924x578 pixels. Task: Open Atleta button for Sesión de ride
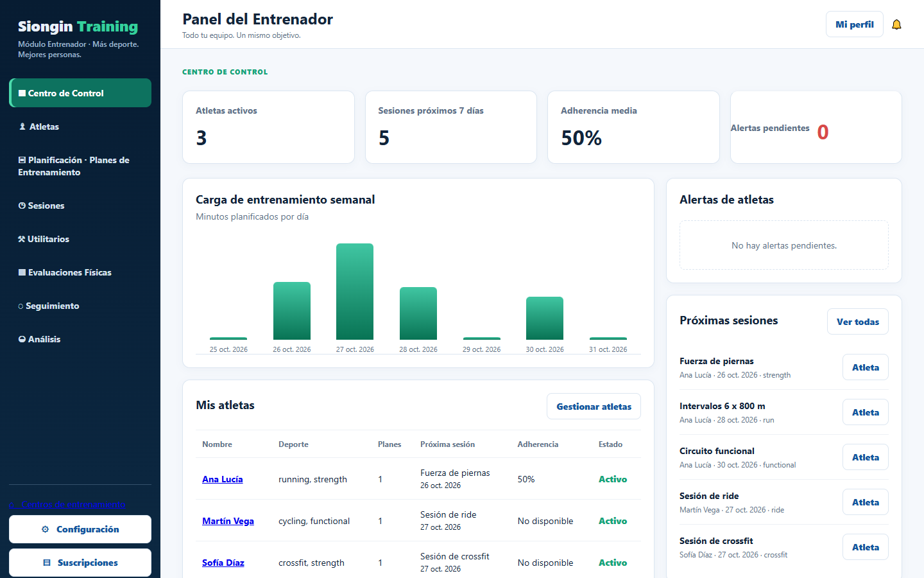866,502
